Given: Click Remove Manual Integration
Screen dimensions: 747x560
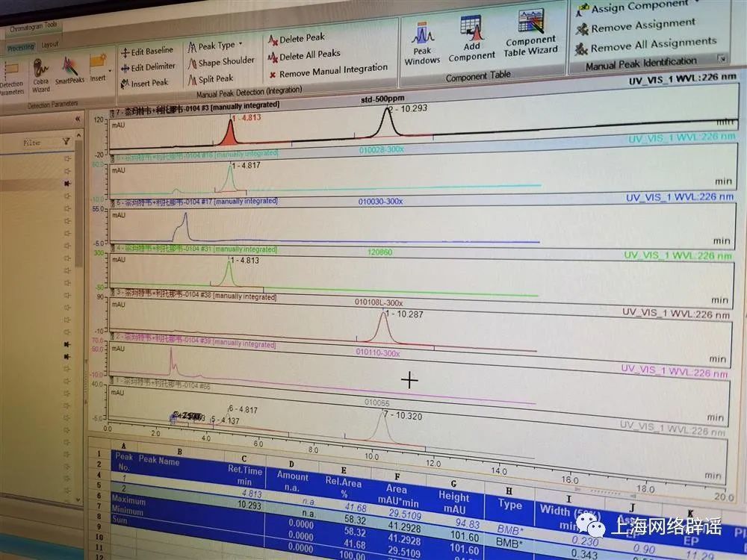Looking at the screenshot, I should [x=328, y=72].
